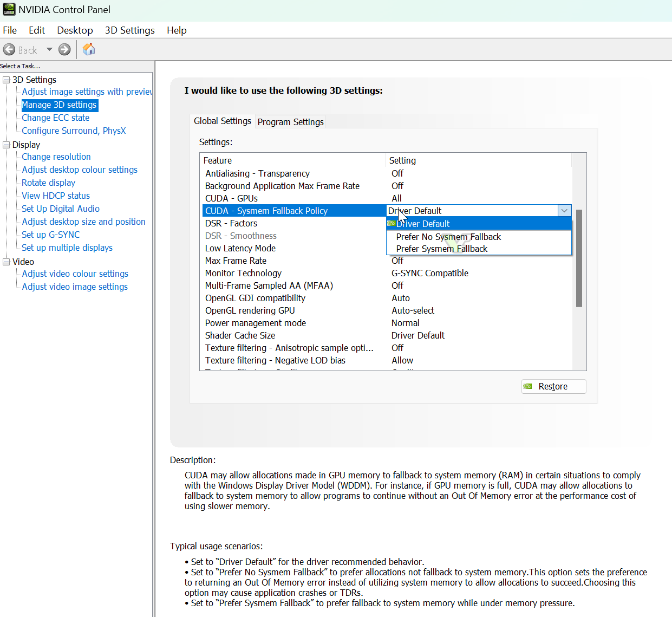Collapse the Video tree node
Screen dimensions: 672x617
point(6,262)
